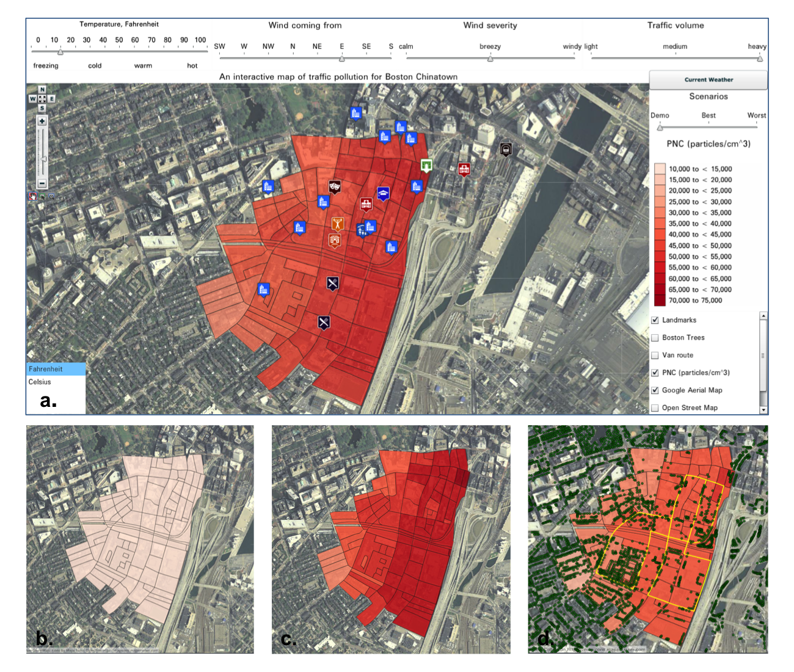Click the graduation cap school marker
794x672 pixels.
coord(383,194)
